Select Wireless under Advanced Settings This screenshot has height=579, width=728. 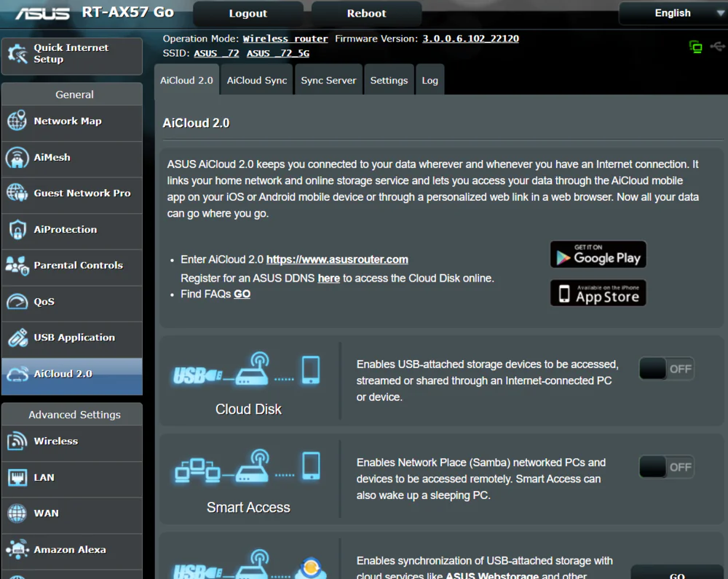click(x=72, y=442)
